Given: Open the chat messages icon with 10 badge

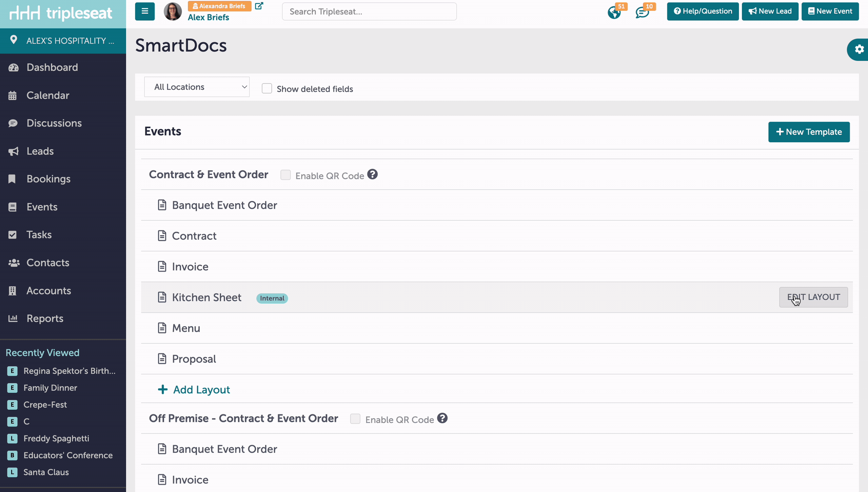Looking at the screenshot, I should (642, 13).
